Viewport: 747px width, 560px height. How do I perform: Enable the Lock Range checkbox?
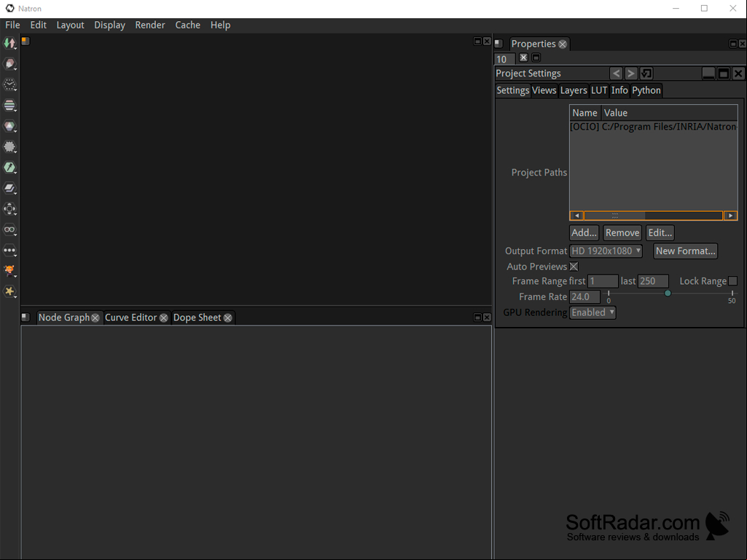pyautogui.click(x=732, y=281)
